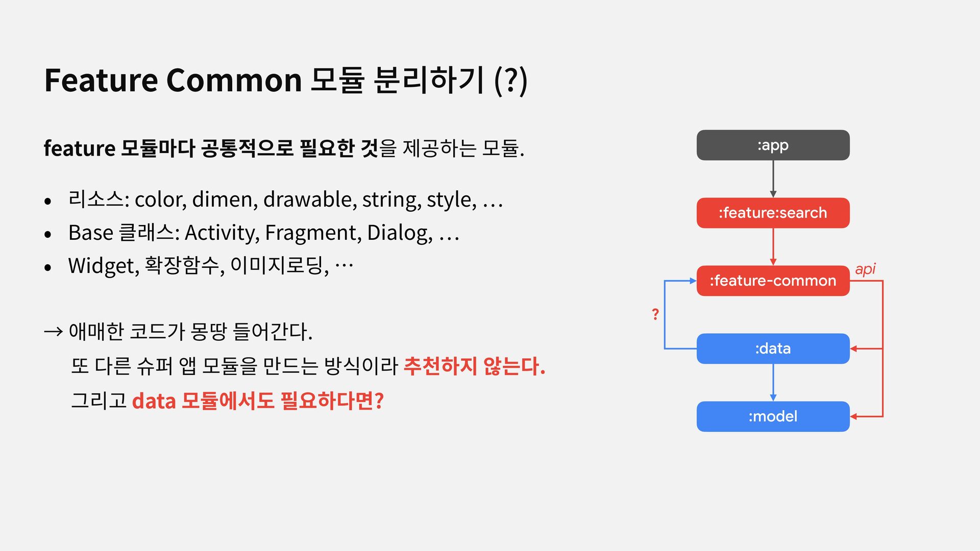Click the blue :model module box

point(773,416)
